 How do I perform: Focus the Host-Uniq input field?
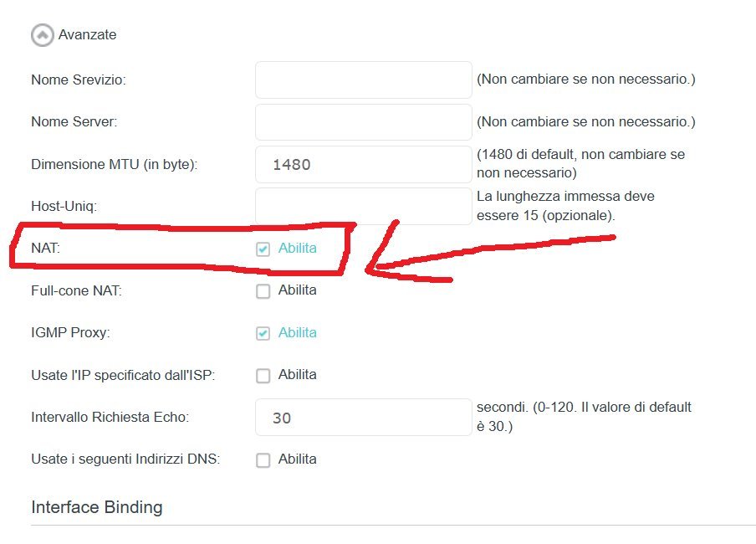tap(364, 206)
